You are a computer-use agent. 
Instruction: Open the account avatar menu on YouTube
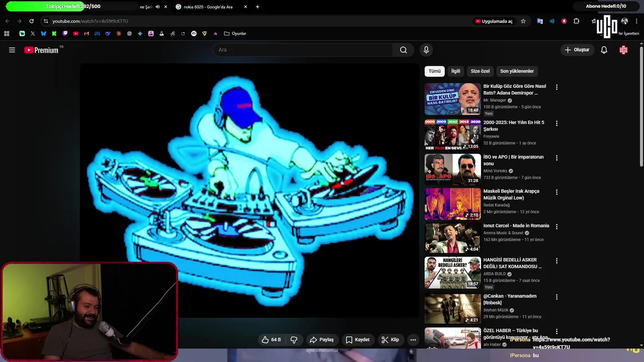(x=623, y=50)
